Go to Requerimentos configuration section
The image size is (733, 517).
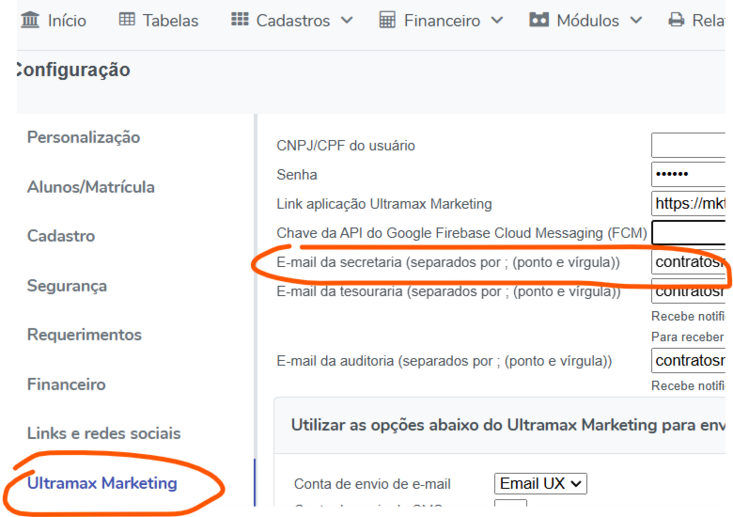[84, 335]
